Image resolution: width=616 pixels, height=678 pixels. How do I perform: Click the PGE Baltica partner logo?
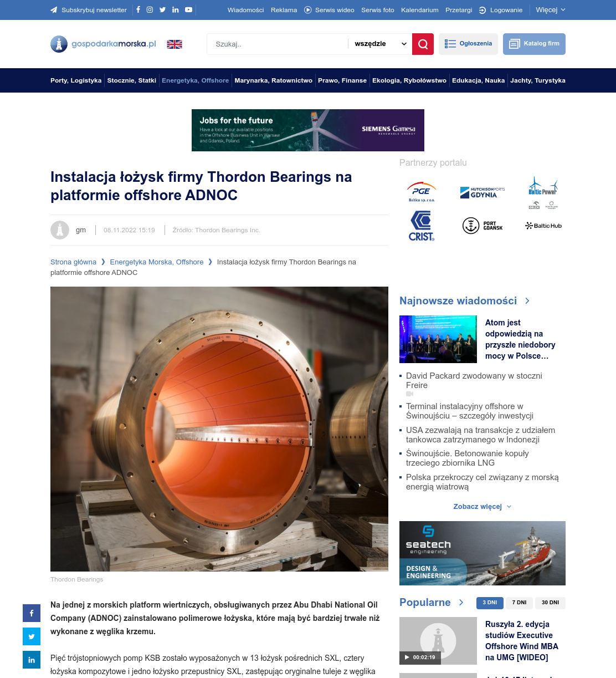tap(422, 192)
